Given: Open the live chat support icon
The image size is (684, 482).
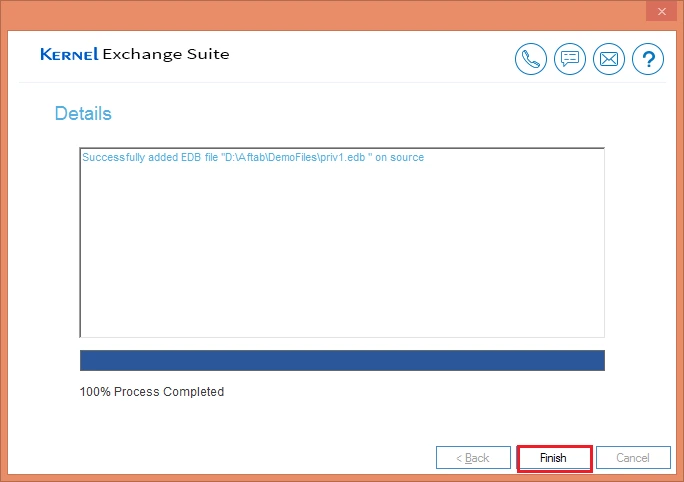Looking at the screenshot, I should pos(570,59).
